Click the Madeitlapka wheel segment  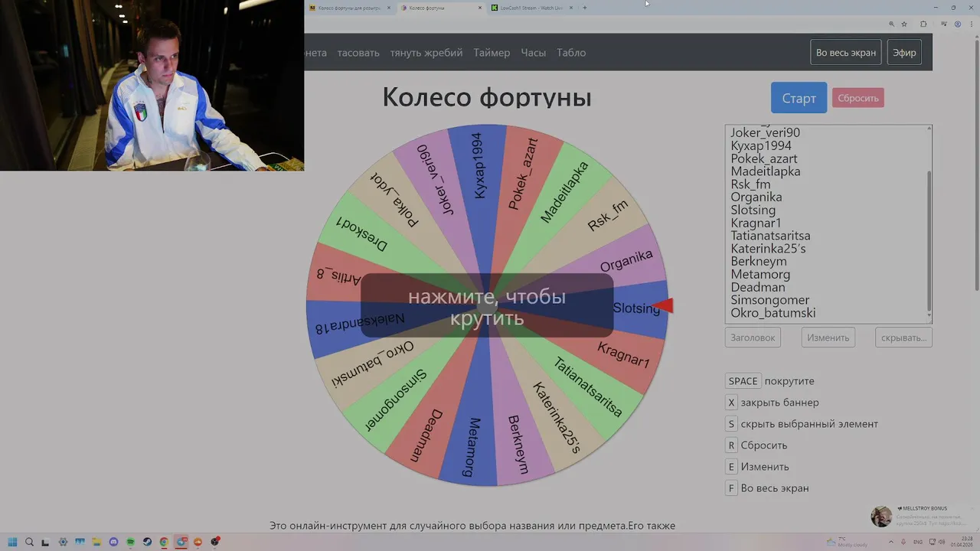click(x=564, y=193)
